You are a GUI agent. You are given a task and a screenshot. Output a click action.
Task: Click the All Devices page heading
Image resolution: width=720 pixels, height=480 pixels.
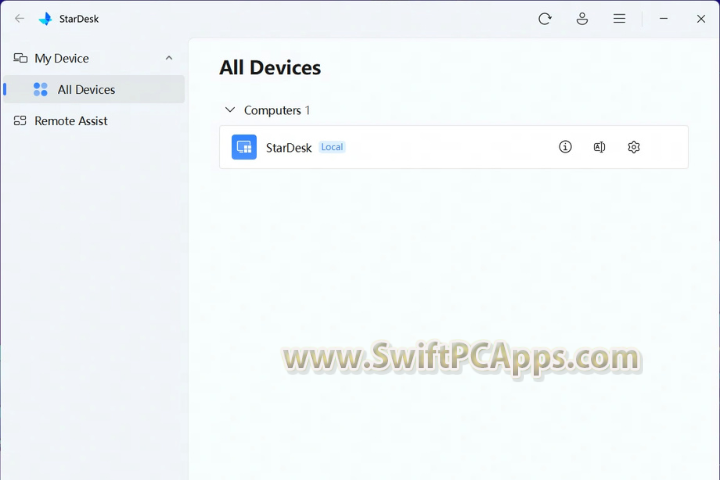click(270, 68)
